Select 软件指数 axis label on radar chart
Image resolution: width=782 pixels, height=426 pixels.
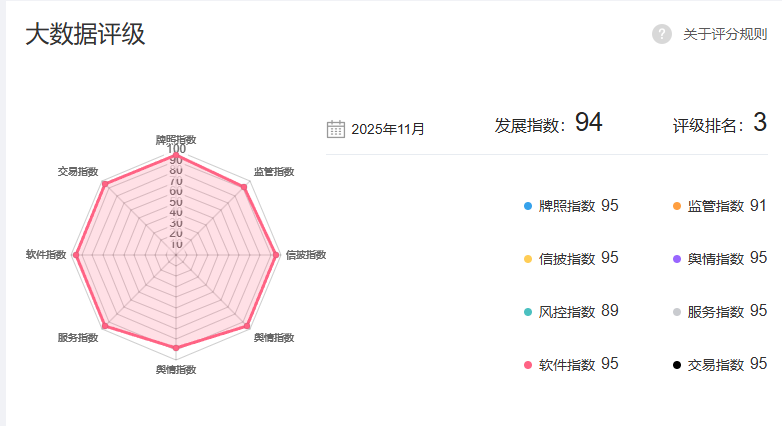pyautogui.click(x=46, y=255)
